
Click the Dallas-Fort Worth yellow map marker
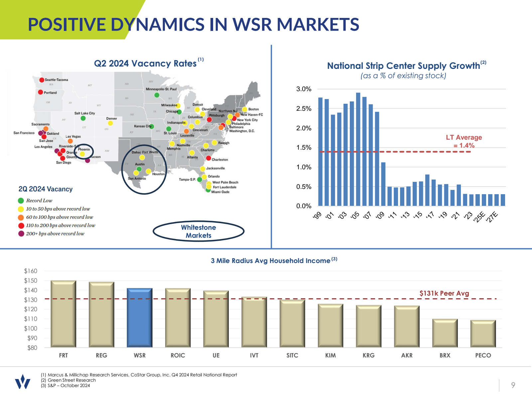click(x=142, y=157)
